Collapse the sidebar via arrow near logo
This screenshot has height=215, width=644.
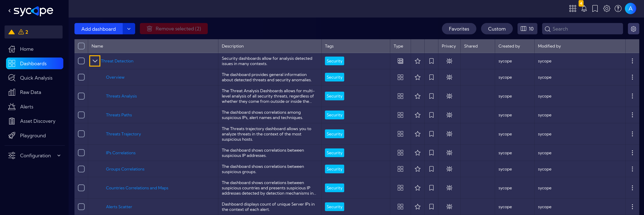point(9,11)
